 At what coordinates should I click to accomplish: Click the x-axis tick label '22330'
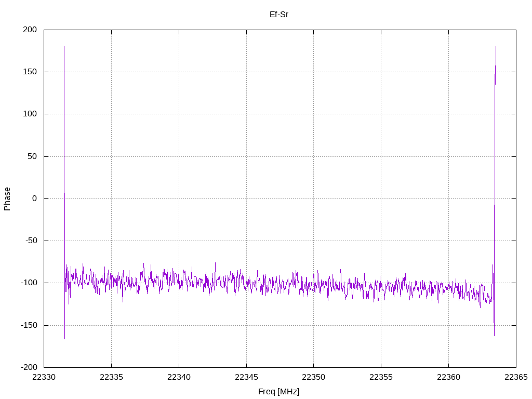[x=44, y=377]
